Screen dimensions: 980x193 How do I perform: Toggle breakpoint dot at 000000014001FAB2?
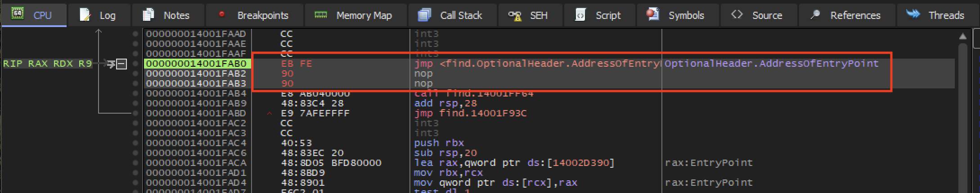click(x=135, y=74)
